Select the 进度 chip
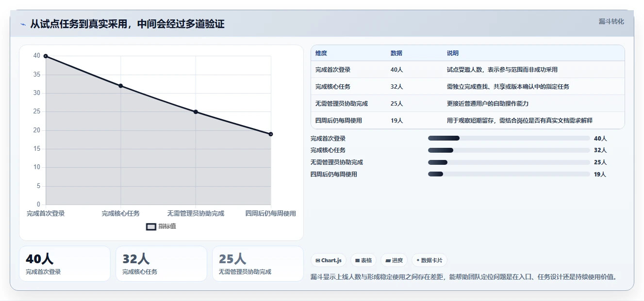This screenshot has width=644, height=301. pyautogui.click(x=394, y=260)
